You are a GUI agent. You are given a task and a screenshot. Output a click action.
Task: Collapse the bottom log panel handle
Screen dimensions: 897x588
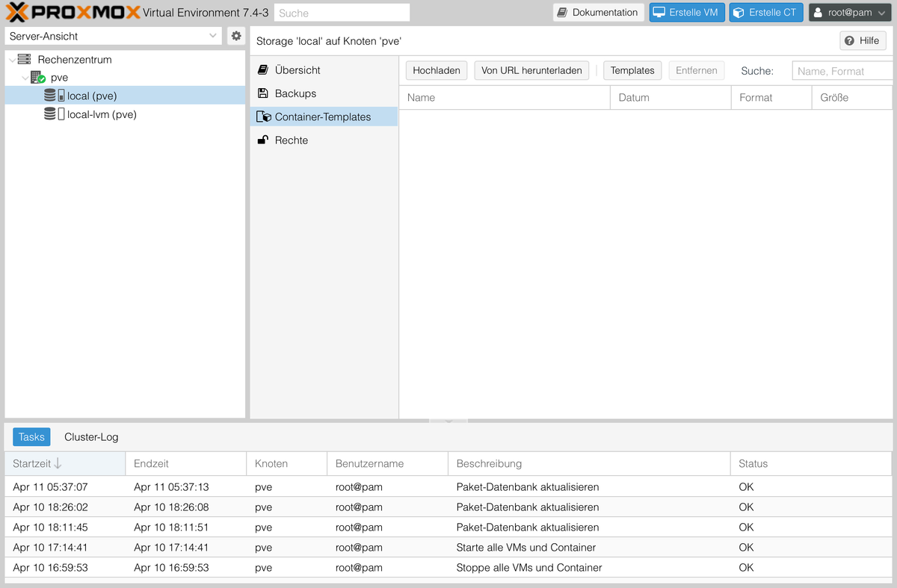449,421
